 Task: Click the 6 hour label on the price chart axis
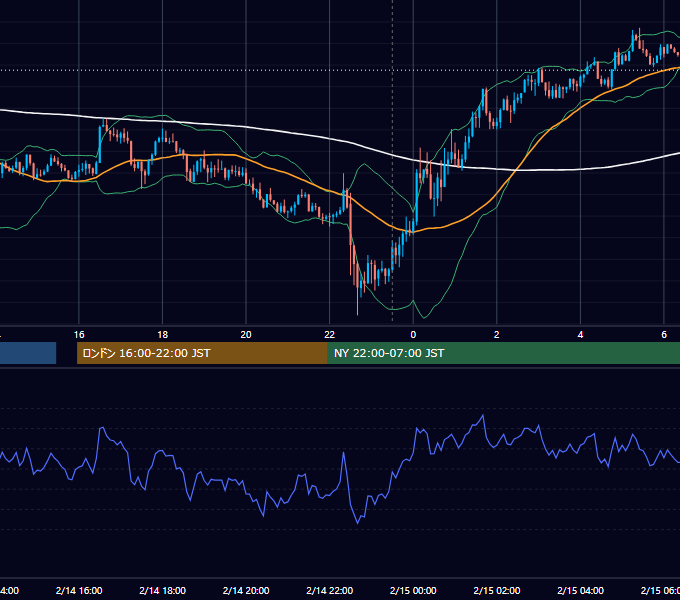pos(664,335)
